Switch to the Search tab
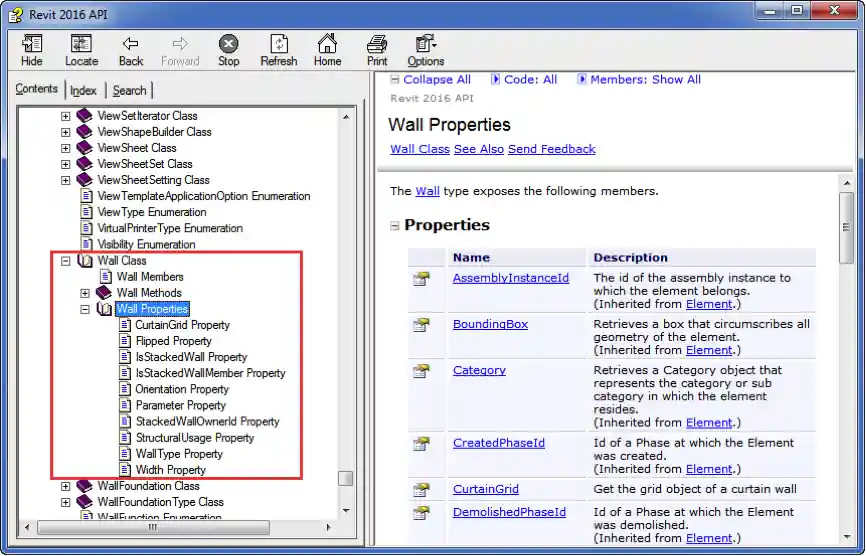This screenshot has height=556, width=866. click(x=129, y=90)
